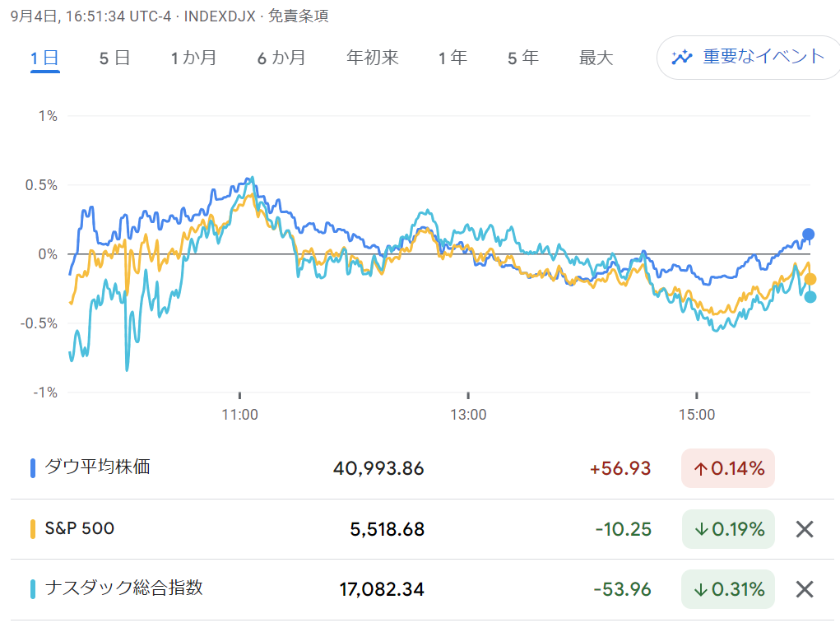Click the 13:00 time axis label
The width and height of the screenshot is (840, 632).
tap(468, 415)
